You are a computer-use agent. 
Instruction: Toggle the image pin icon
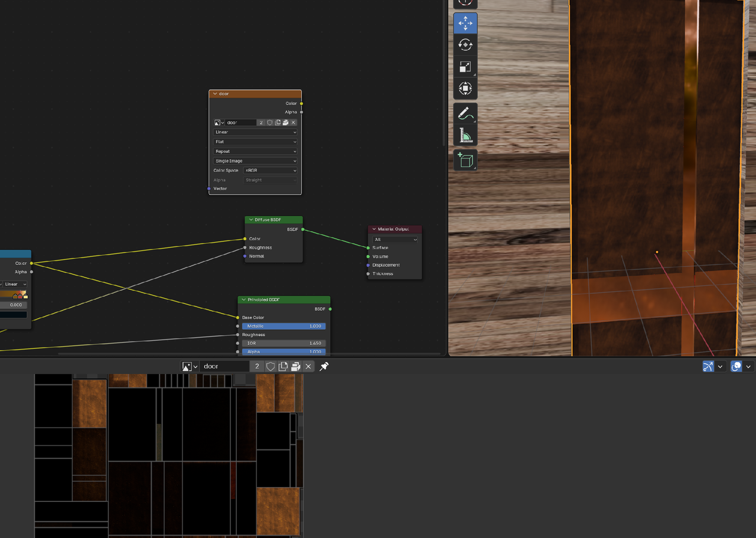coord(324,366)
